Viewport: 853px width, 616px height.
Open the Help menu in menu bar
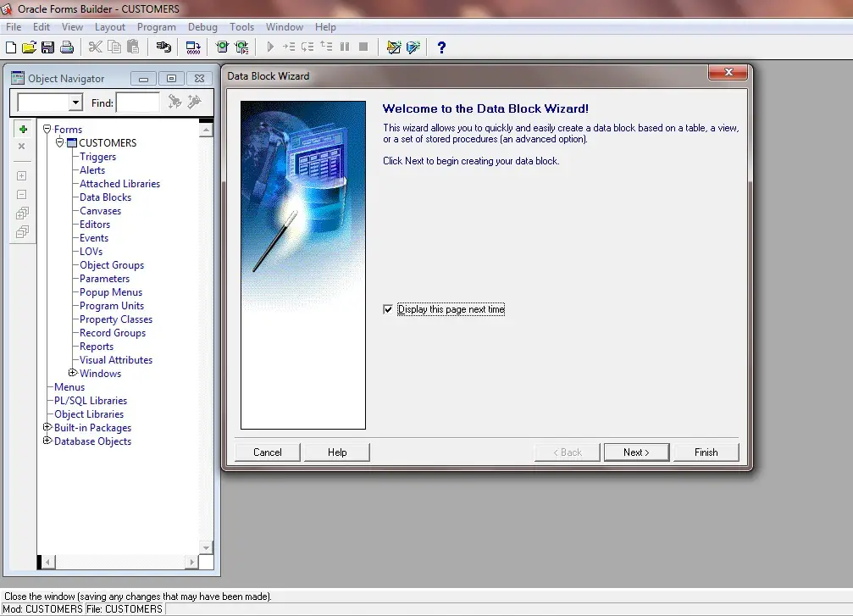[x=325, y=26]
